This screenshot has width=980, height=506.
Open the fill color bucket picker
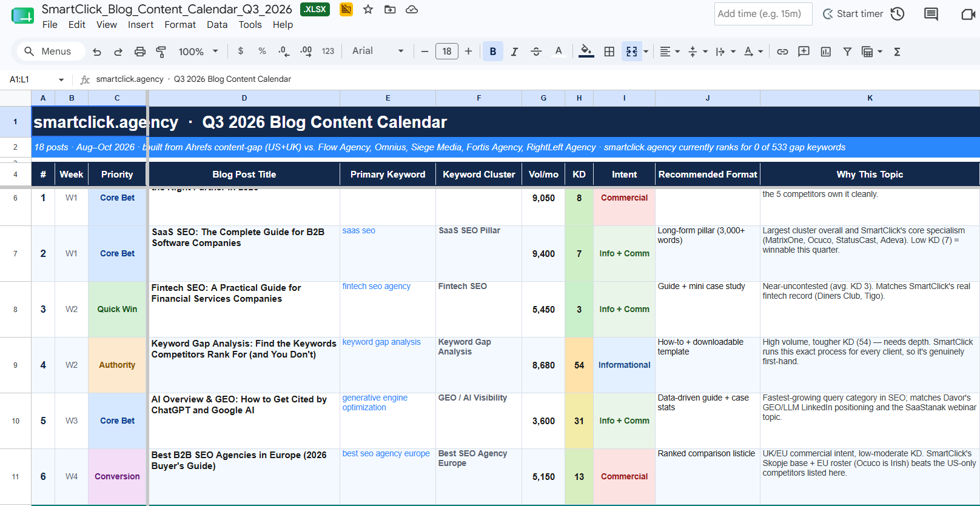[x=586, y=52]
